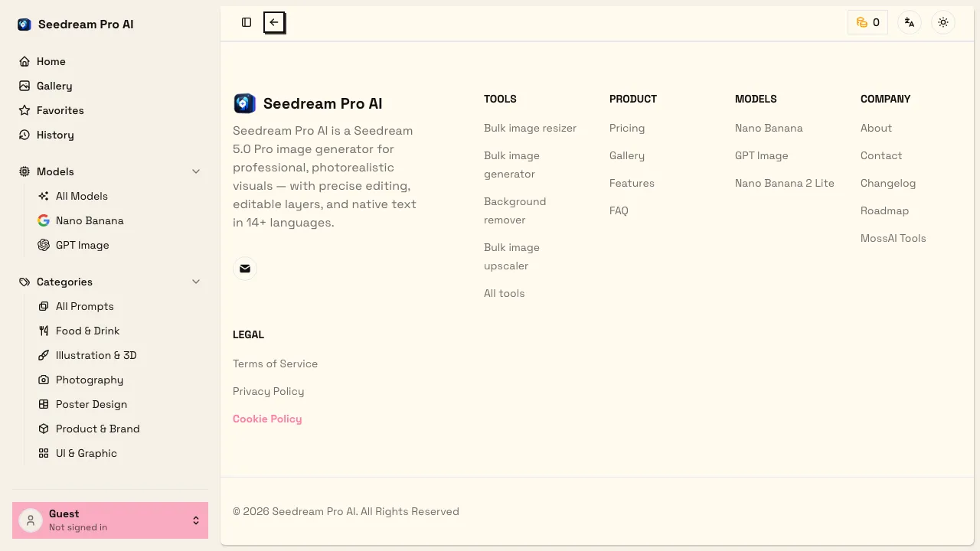The image size is (980, 551).
Task: Click the Models chip icon
Action: 24,171
